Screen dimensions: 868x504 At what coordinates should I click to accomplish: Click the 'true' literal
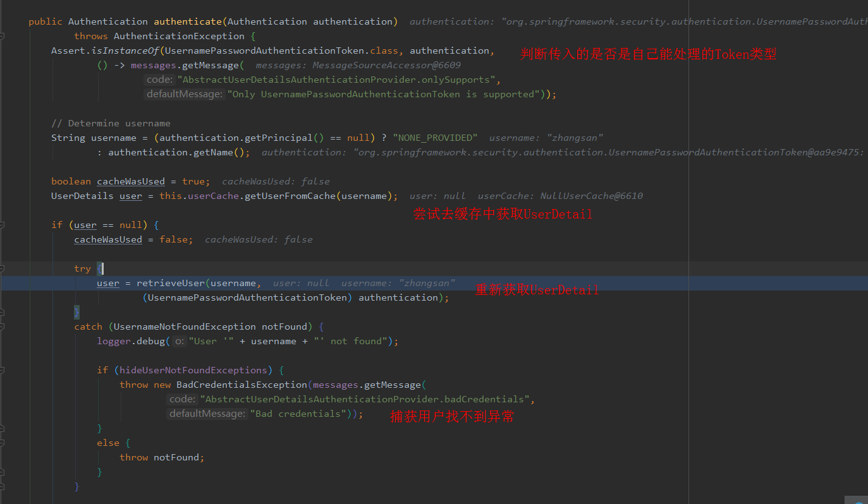point(193,181)
